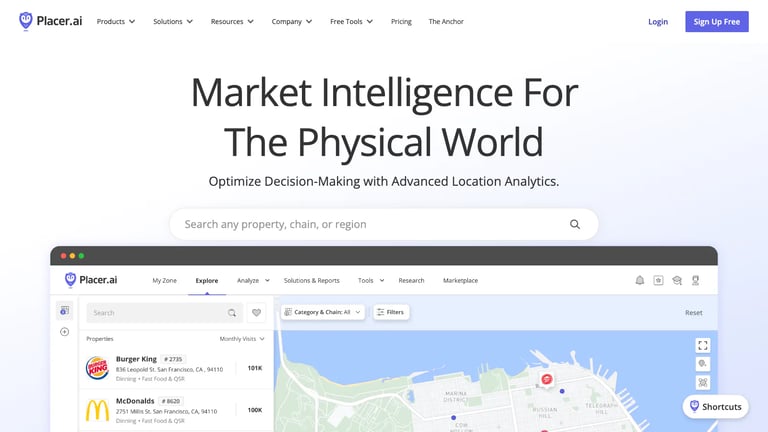Expand the Free Tools menu
This screenshot has width=768, height=432.
point(351,22)
